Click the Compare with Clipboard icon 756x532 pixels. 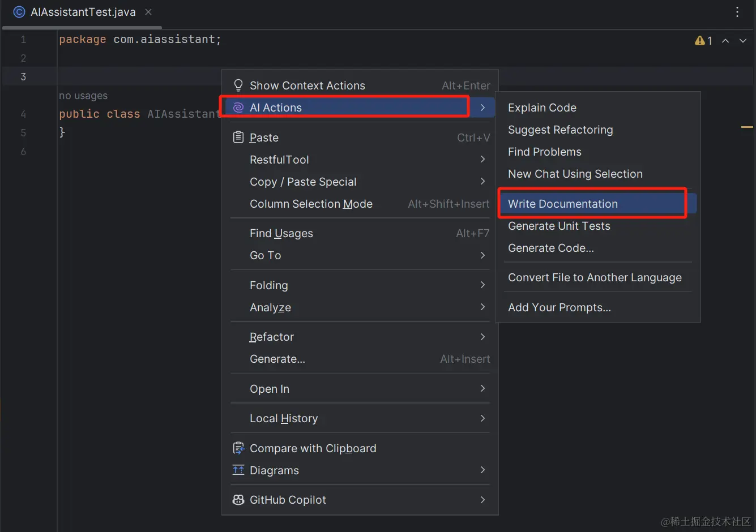[238, 448]
